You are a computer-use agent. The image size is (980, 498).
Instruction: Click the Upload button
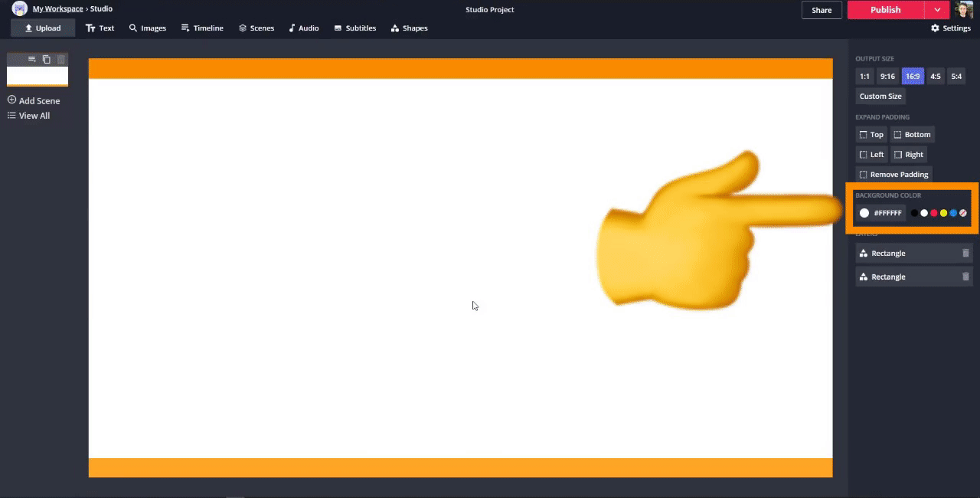[43, 28]
